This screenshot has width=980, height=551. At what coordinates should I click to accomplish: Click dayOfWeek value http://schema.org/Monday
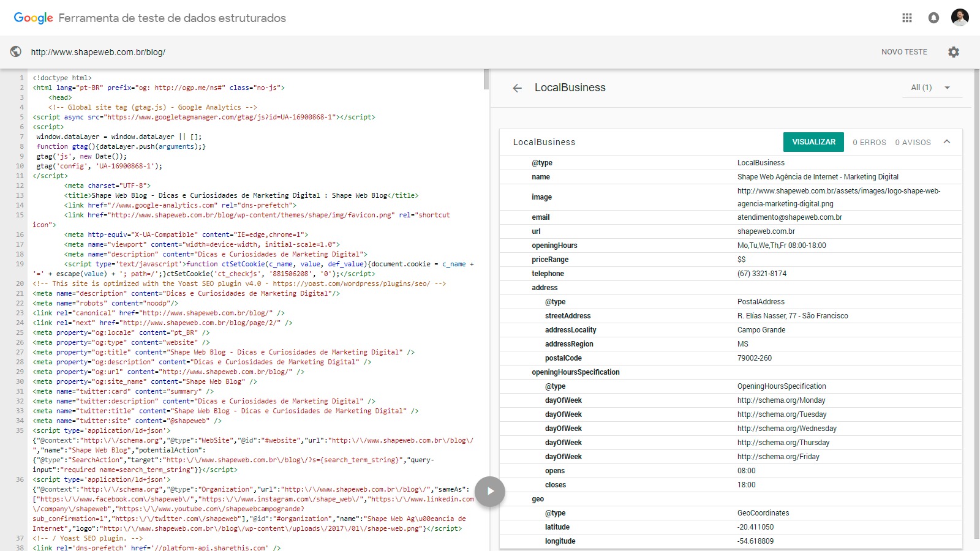781,400
